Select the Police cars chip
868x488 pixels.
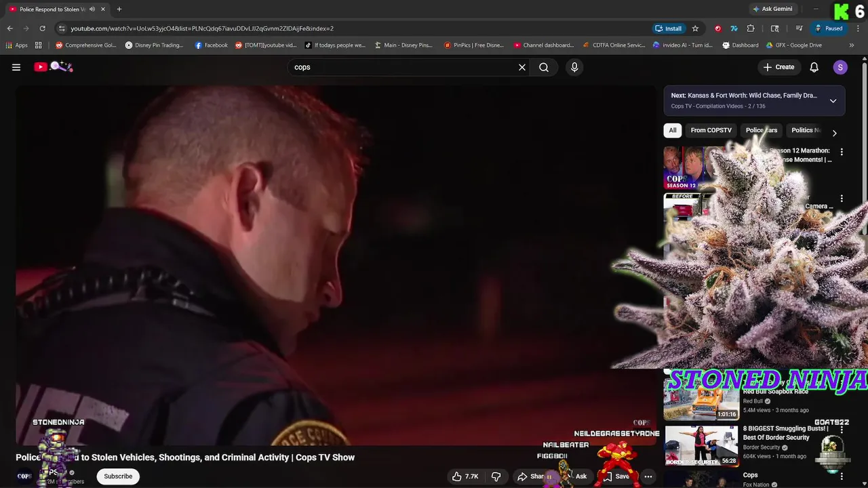(762, 130)
